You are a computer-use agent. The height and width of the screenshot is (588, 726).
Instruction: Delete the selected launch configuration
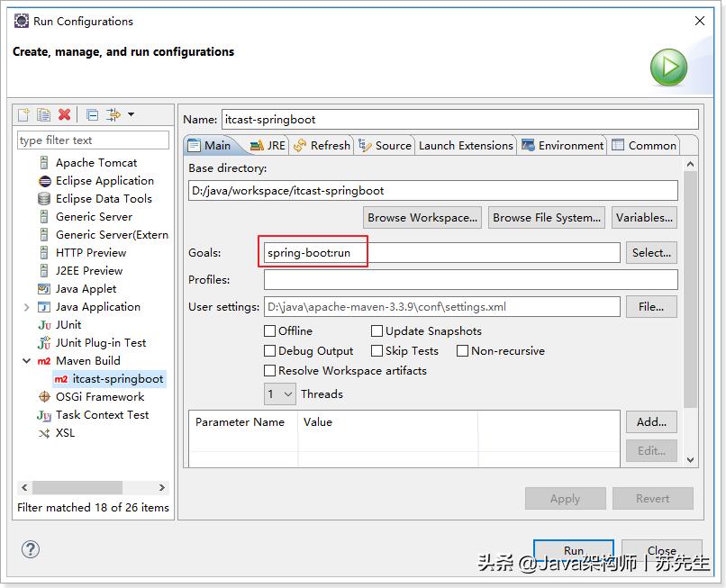pyautogui.click(x=65, y=114)
